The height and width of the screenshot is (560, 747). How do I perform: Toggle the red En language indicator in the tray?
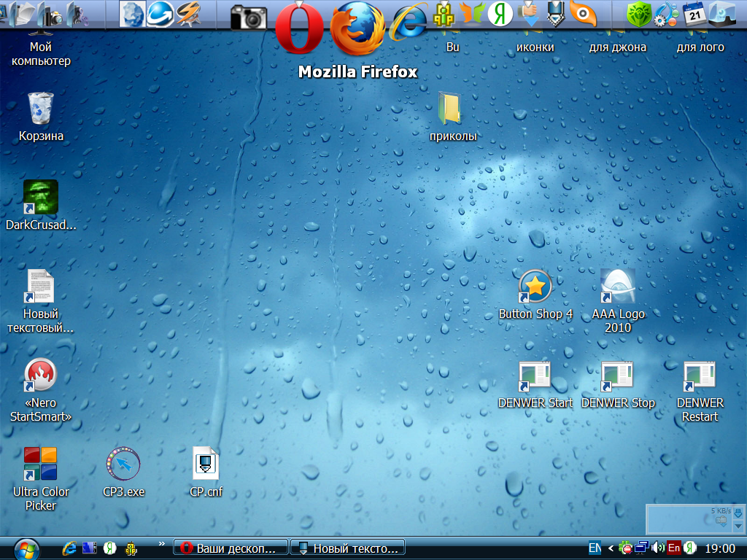click(x=674, y=548)
